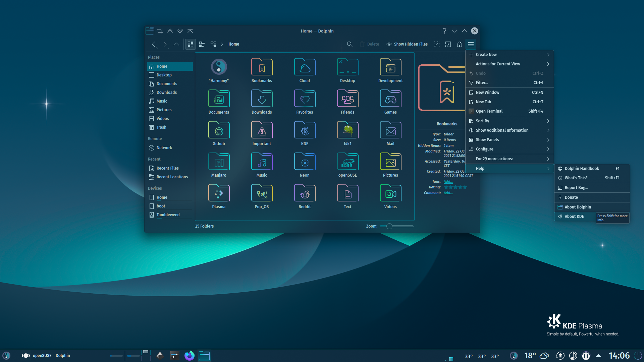This screenshot has height=362, width=644.
Task: Click Add link next to Comment
Action: (x=448, y=193)
